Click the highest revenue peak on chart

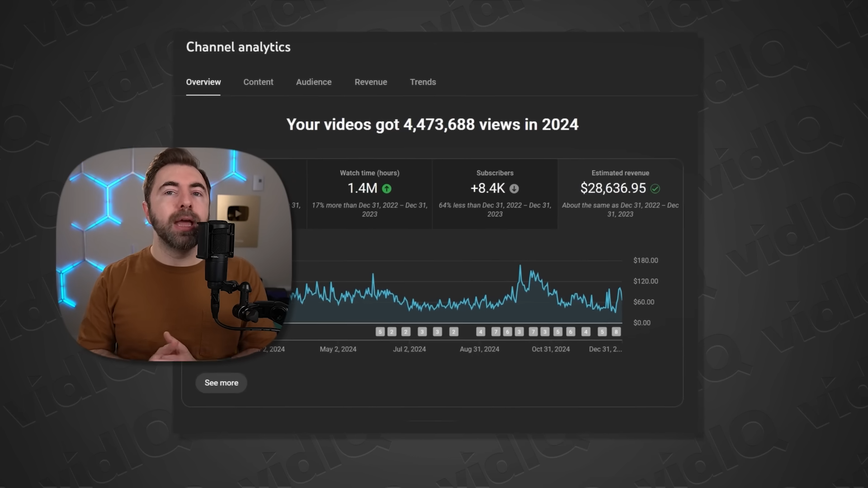click(x=520, y=266)
